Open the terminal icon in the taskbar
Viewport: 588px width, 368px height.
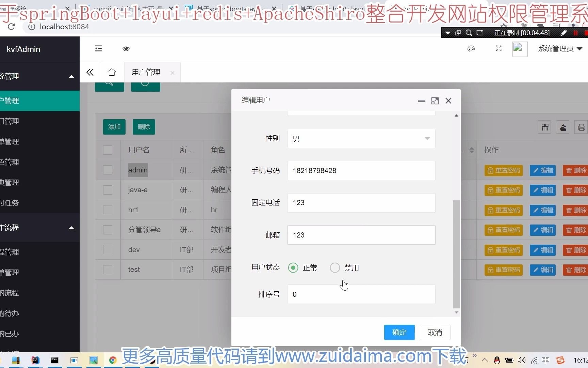[54, 360]
